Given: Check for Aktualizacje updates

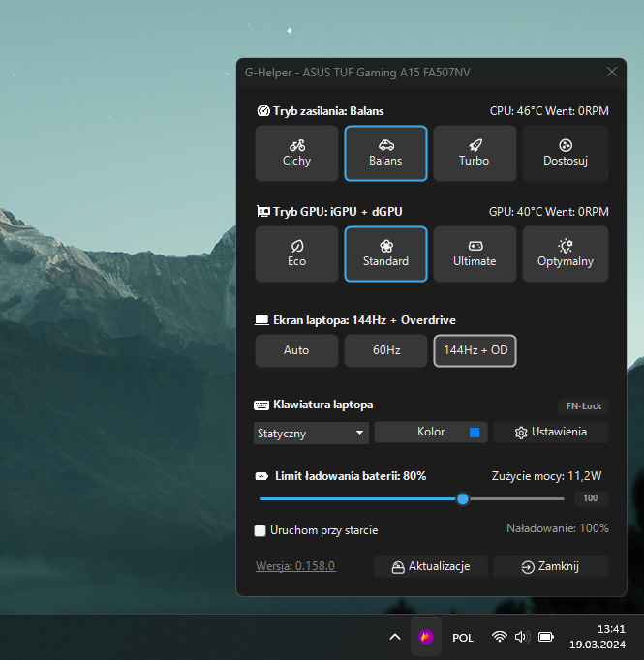Looking at the screenshot, I should point(430,566).
